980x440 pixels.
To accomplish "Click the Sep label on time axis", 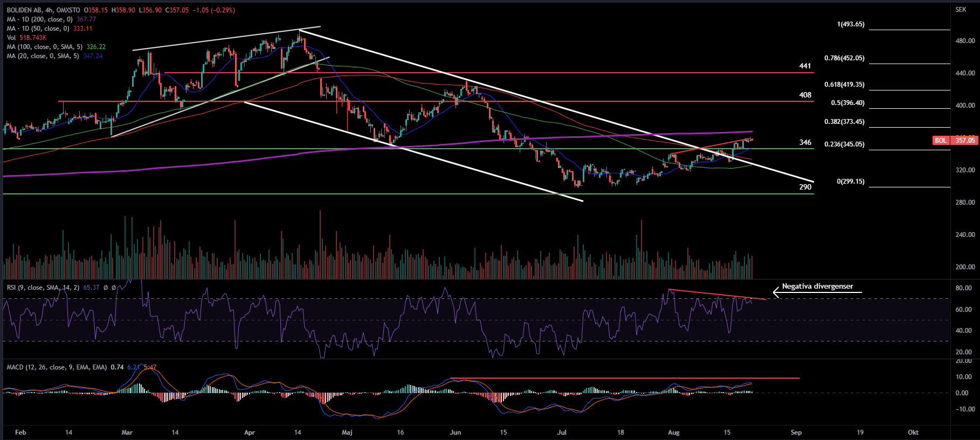I will click(x=796, y=432).
